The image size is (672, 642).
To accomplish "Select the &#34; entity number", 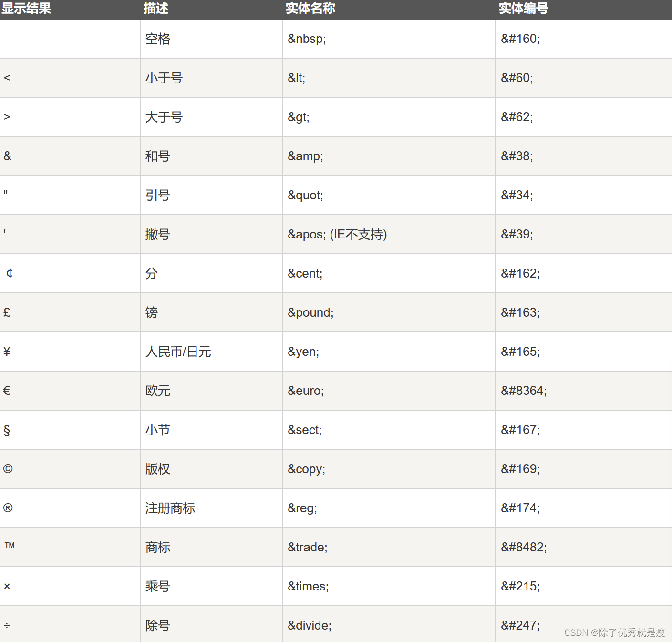I will pos(517,195).
